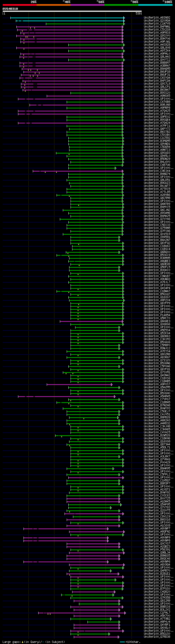The width and height of the screenshot is (175, 644).
Task: Select the UniRef100_B9SS20 label
Action: pos(157,93)
